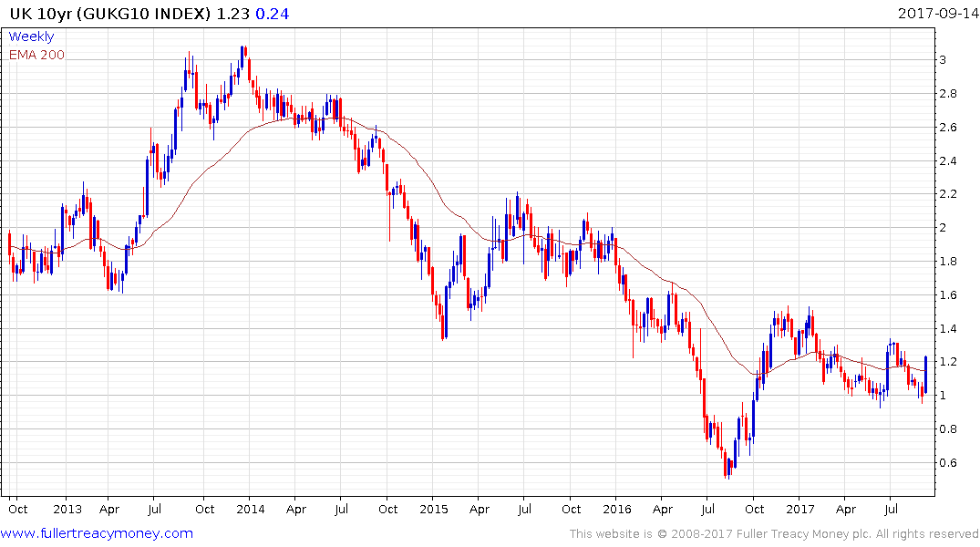Click the y-axis value 2.6
The height and width of the screenshot is (547, 980).
tap(948, 128)
